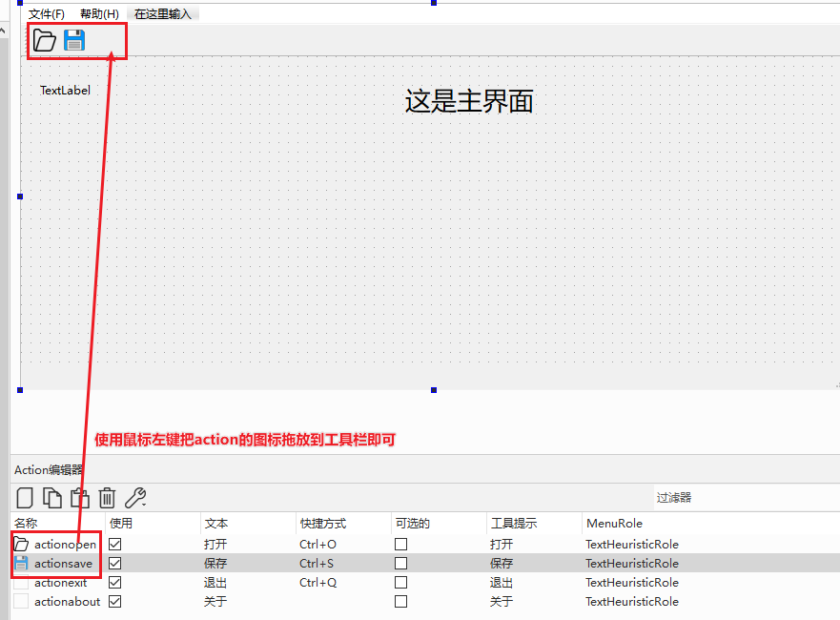Toggle 使用 checkbox for actionexit
840x620 pixels.
click(114, 583)
